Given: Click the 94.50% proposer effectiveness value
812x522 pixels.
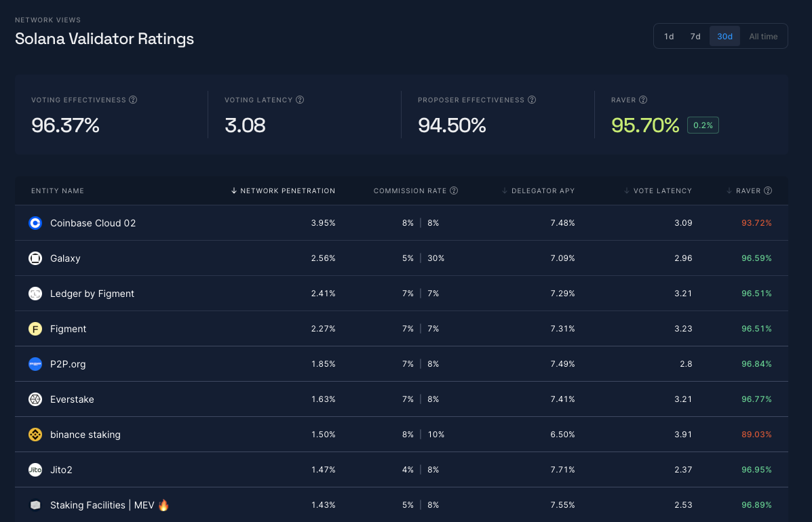Looking at the screenshot, I should [x=452, y=125].
